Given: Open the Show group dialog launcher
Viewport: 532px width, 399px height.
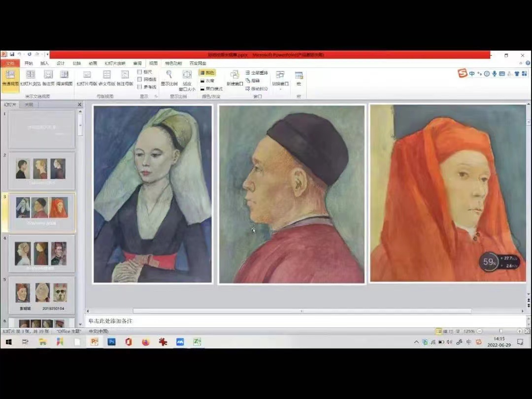Looking at the screenshot, I should (x=156, y=96).
